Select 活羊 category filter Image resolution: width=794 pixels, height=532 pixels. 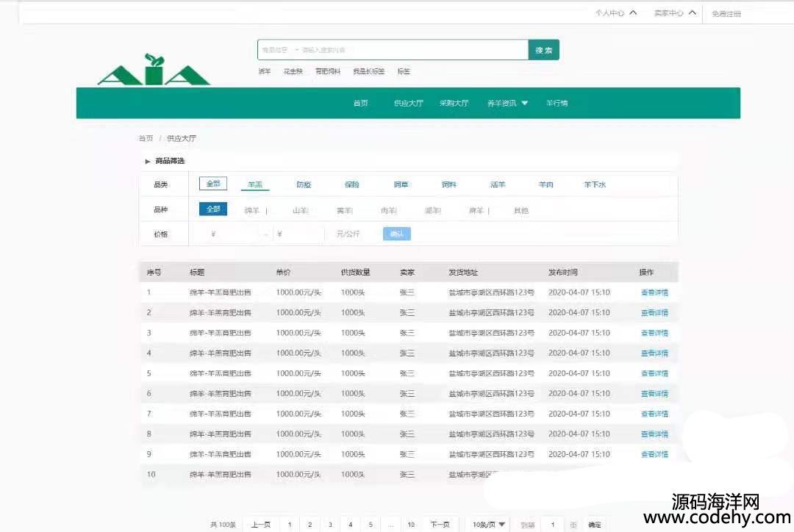coord(498,184)
